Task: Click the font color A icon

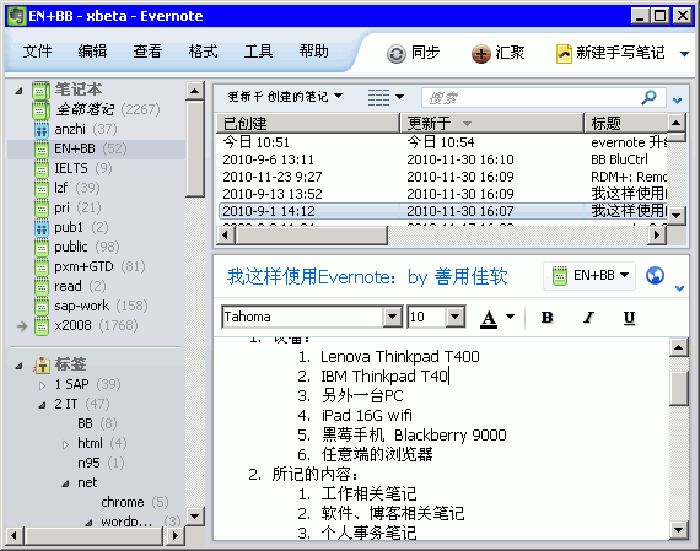Action: [x=488, y=318]
